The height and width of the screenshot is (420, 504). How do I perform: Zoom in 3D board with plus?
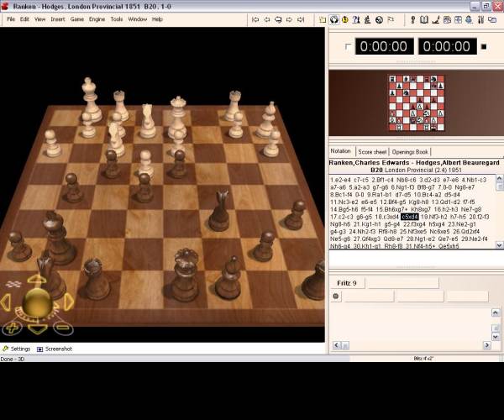(x=13, y=328)
